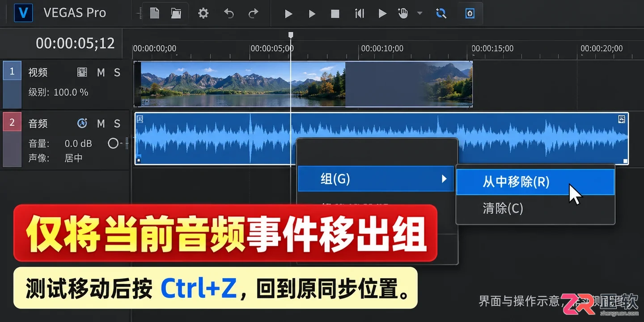
Task: Select the hand tool in the toolbar
Action: 403,13
